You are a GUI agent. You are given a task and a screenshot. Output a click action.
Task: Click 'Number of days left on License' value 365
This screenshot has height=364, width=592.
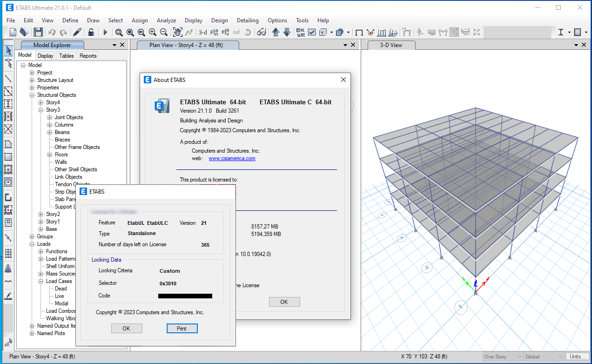[205, 245]
